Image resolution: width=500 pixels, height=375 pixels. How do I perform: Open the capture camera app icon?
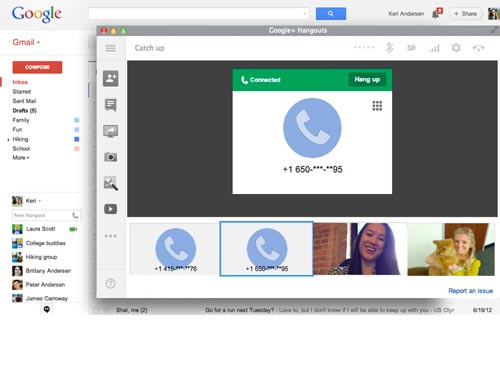[x=111, y=157]
